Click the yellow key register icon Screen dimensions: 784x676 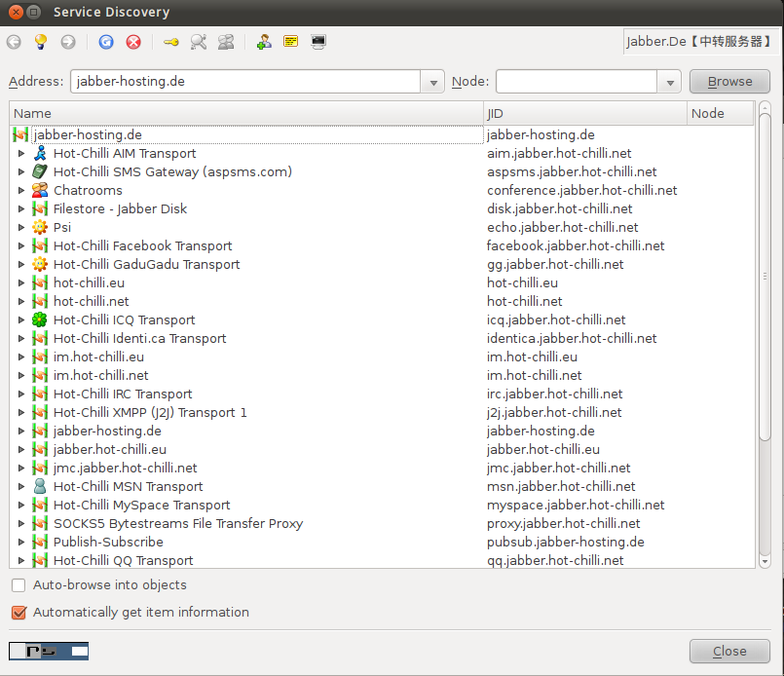[171, 42]
